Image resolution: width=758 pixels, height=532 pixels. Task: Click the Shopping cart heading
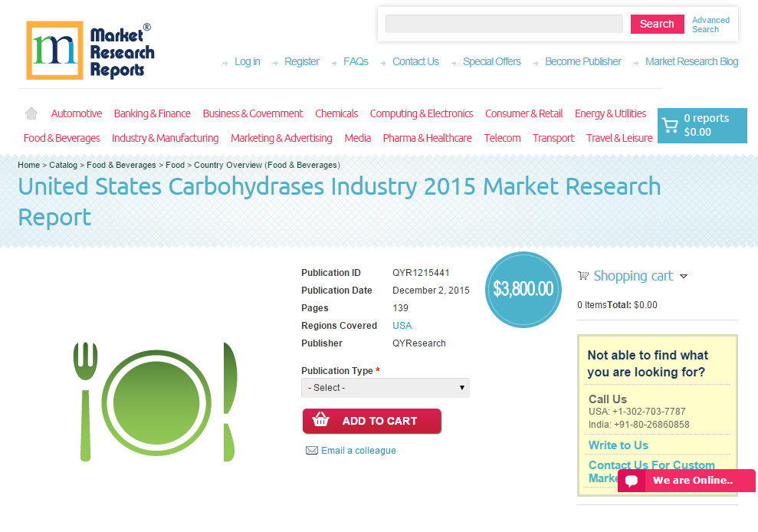point(633,276)
